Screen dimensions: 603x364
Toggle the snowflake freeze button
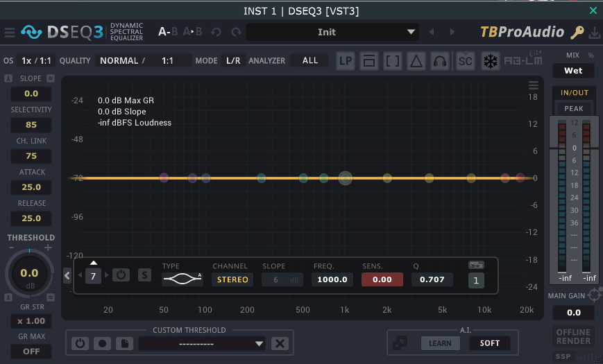490,61
